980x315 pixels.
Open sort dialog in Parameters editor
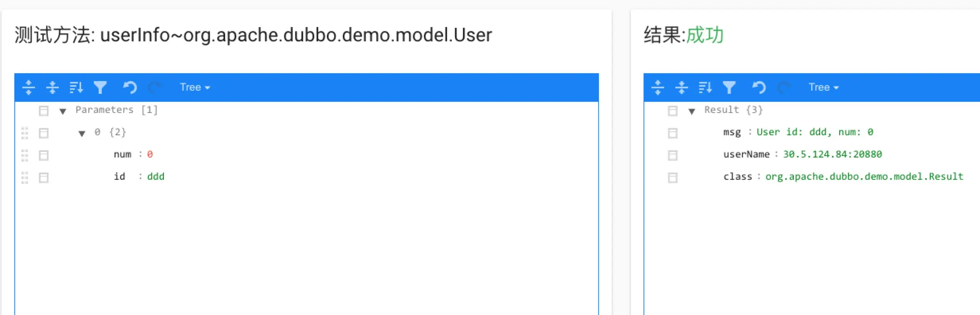pos(76,87)
